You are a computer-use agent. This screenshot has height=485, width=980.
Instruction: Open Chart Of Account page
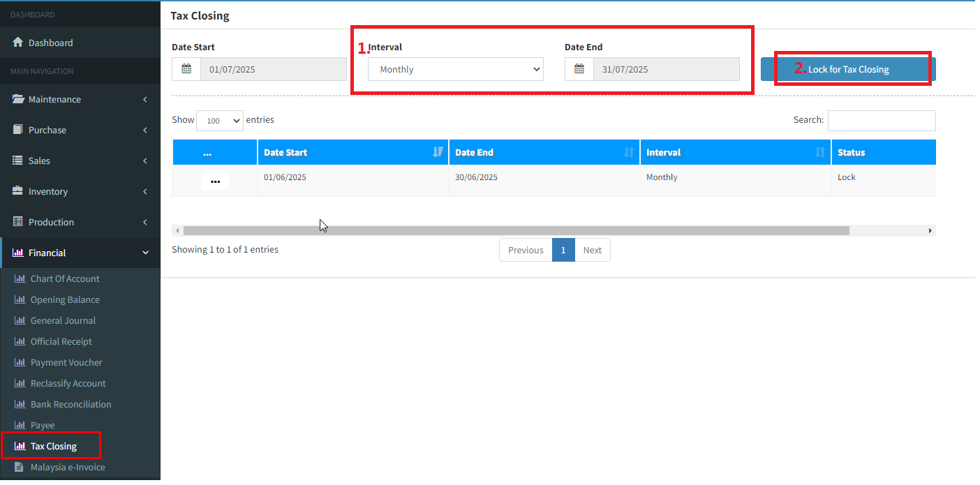point(64,278)
